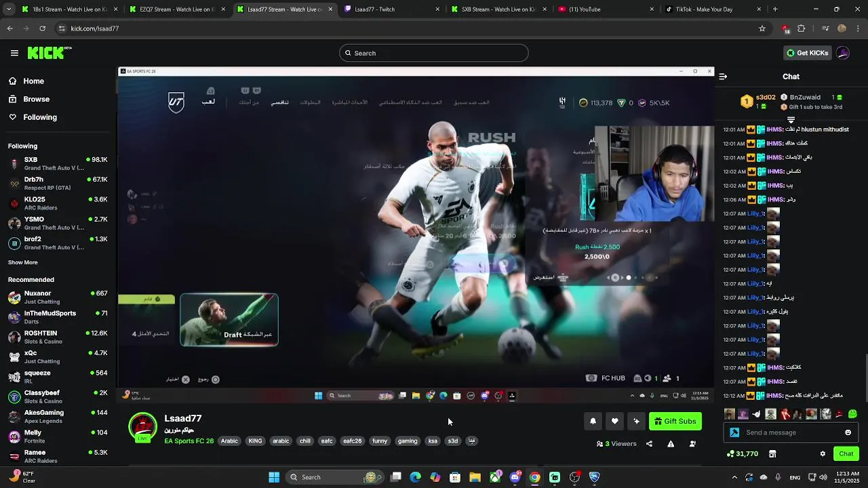
Task: Open a new browser tab
Action: pos(775,9)
